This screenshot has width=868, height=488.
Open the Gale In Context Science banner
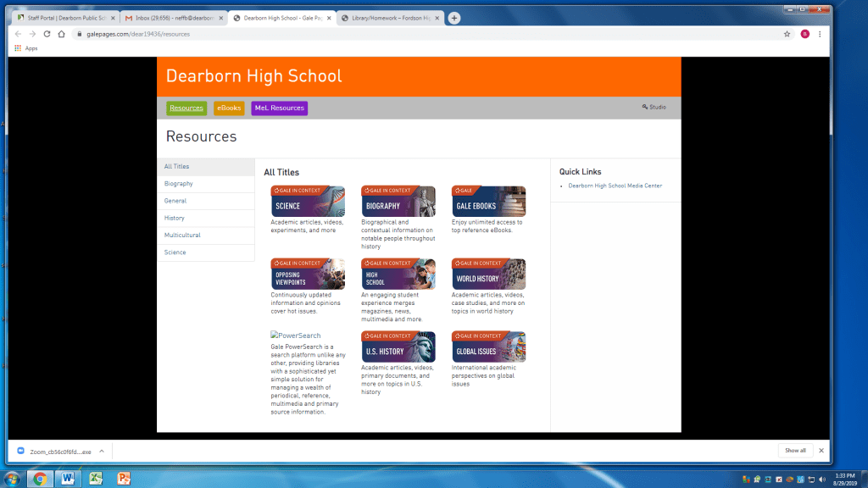[x=308, y=202]
